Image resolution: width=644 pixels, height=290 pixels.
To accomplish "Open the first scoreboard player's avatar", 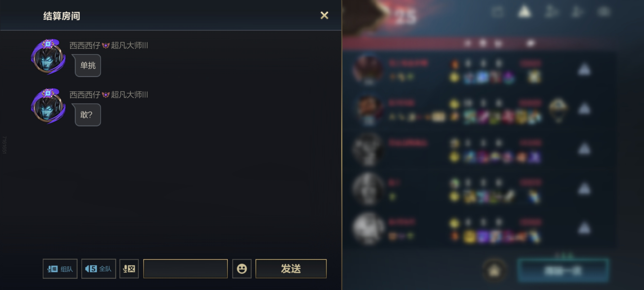I will [368, 70].
